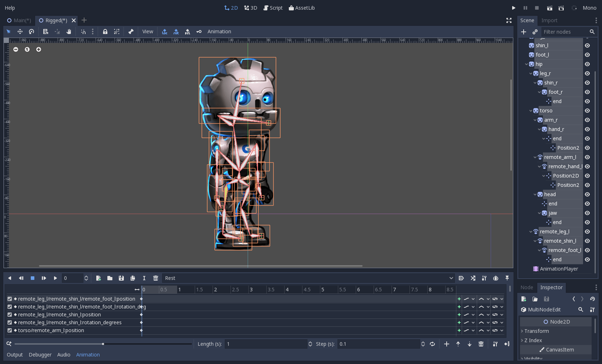Toggle visibility of the head node

tap(587, 194)
